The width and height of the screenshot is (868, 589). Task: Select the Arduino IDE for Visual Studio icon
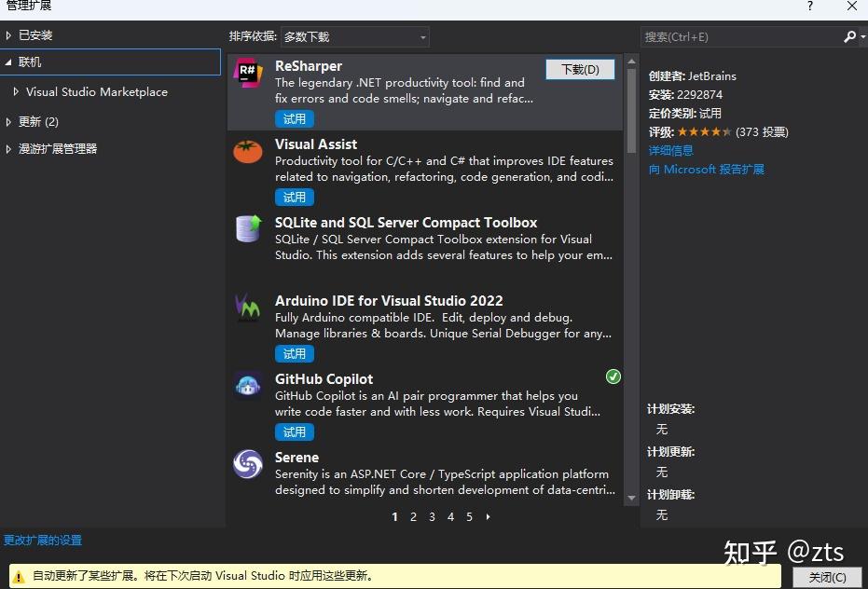(x=247, y=308)
